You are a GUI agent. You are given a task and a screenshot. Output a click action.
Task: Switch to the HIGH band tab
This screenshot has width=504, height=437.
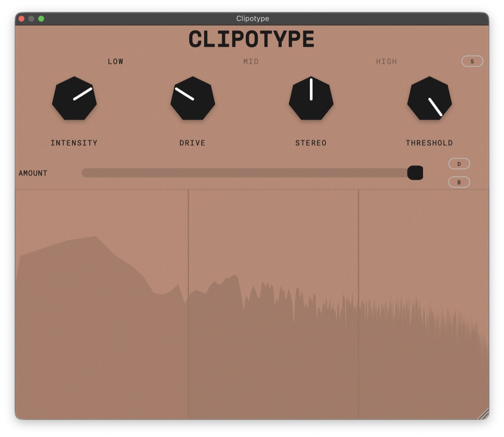click(x=386, y=61)
